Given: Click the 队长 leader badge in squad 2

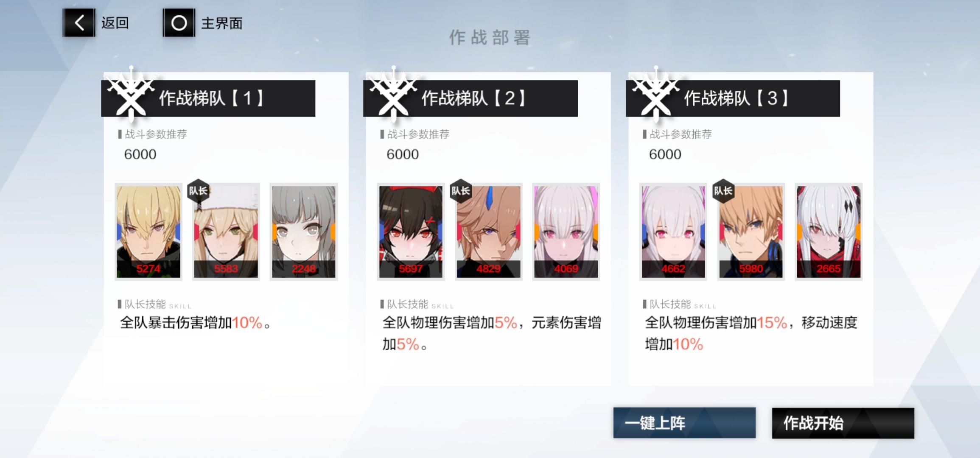Looking at the screenshot, I should (461, 191).
